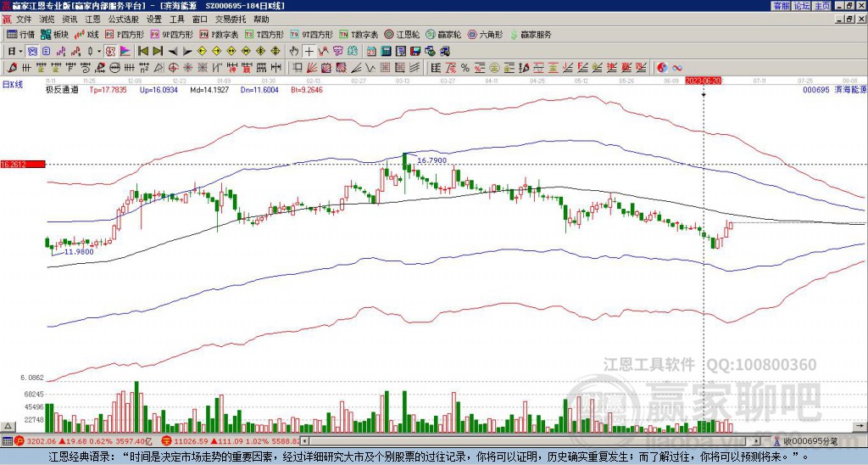Image resolution: width=868 pixels, height=465 pixels.
Task: Select the percent % tool
Action: (465, 68)
